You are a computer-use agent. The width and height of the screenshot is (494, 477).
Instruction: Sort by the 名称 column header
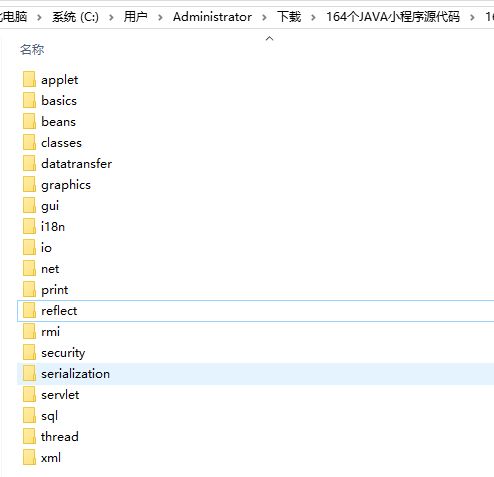32,50
